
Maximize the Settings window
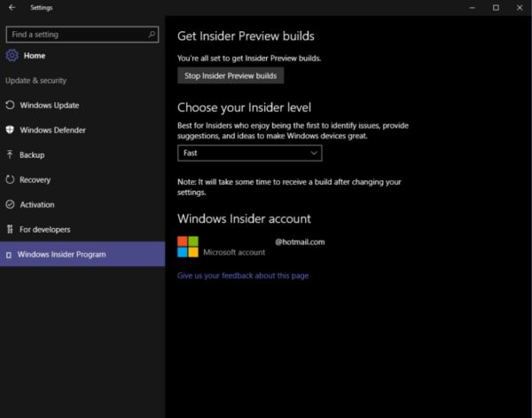pos(496,8)
